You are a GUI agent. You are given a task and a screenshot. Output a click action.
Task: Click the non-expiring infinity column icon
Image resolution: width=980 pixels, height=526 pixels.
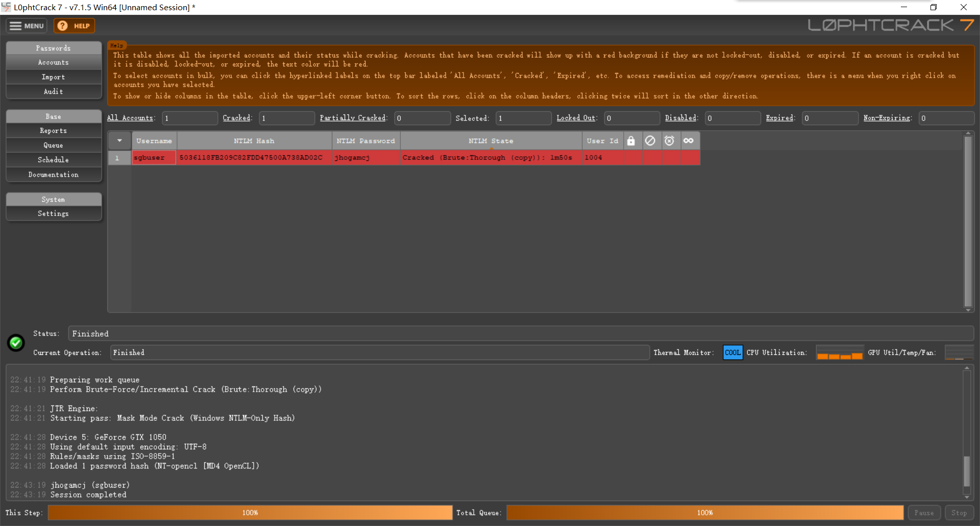(x=689, y=140)
